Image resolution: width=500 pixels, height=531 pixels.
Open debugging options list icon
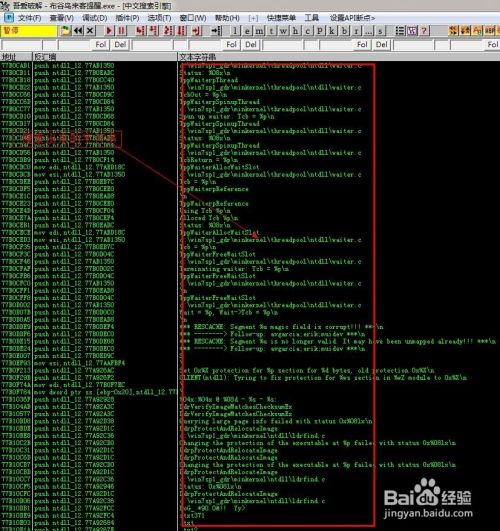coord(400,31)
